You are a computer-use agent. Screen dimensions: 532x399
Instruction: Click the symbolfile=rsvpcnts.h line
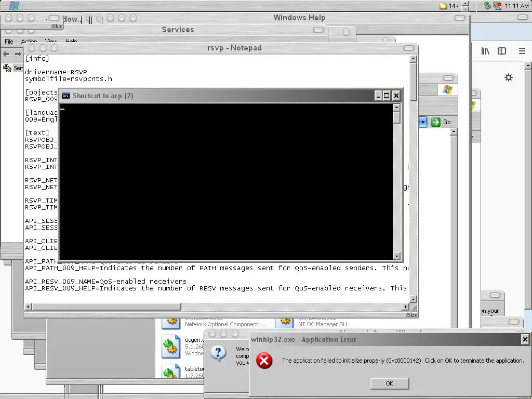(69, 79)
